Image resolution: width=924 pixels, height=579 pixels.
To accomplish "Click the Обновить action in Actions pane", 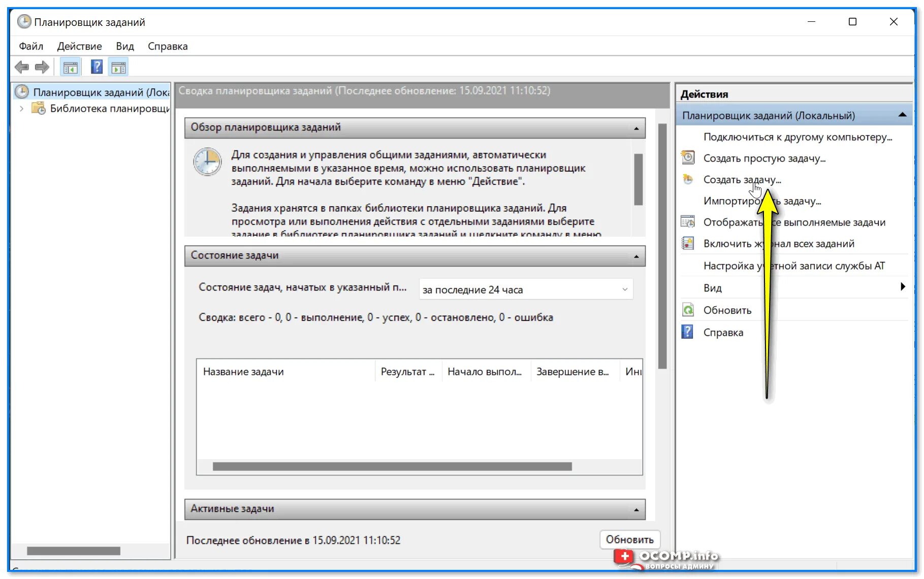I will (727, 310).
